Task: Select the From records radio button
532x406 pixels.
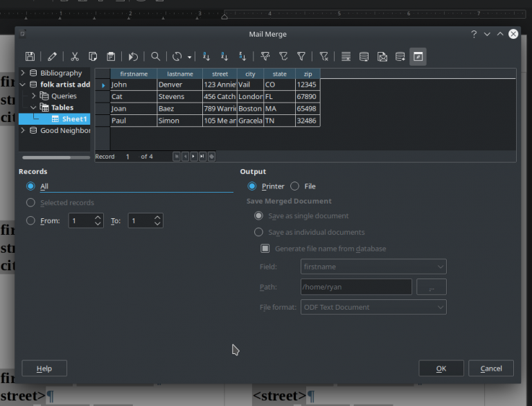Action: pyautogui.click(x=30, y=221)
